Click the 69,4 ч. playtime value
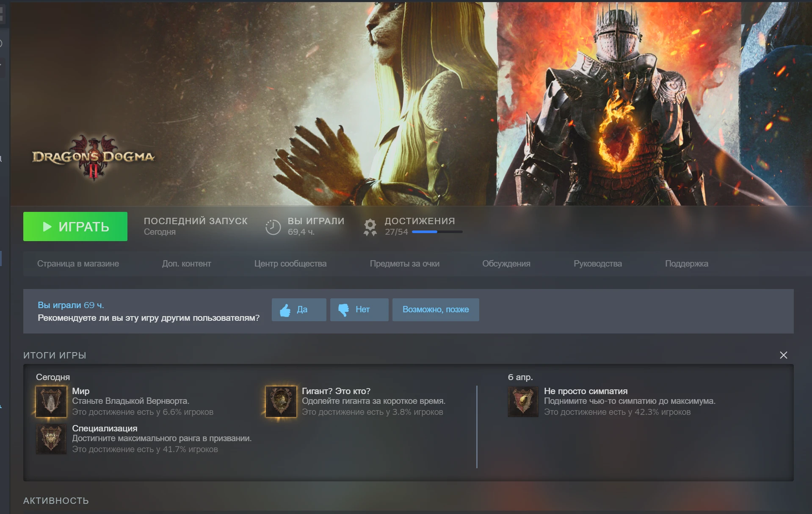The width and height of the screenshot is (812, 514). tap(301, 232)
